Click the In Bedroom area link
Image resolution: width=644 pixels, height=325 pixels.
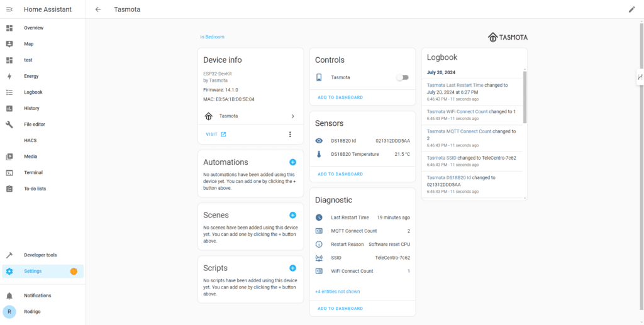coord(212,37)
